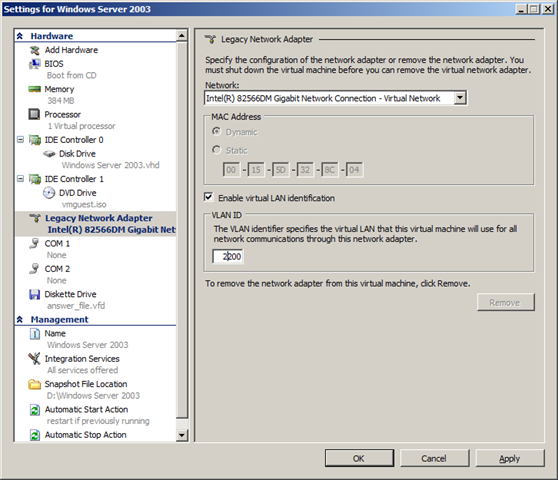Collapse the IDE Controller 1 node
Image resolution: width=558 pixels, height=480 pixels.
(x=21, y=179)
